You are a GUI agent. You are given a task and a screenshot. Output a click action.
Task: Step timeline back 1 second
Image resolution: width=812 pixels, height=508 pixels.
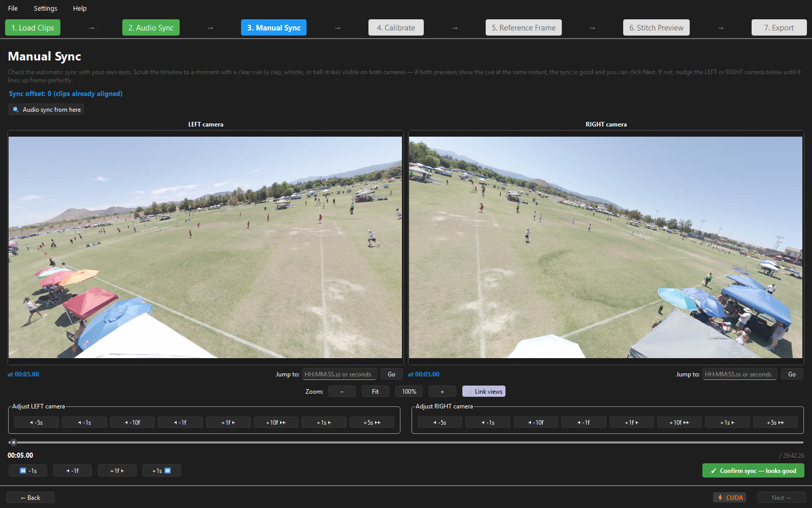click(x=28, y=470)
